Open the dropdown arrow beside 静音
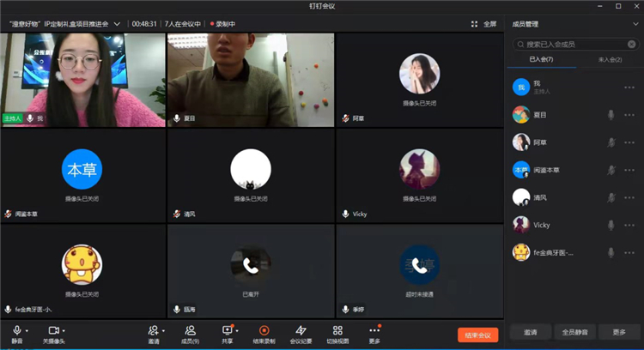Image resolution: width=644 pixels, height=350 pixels. coord(27,331)
